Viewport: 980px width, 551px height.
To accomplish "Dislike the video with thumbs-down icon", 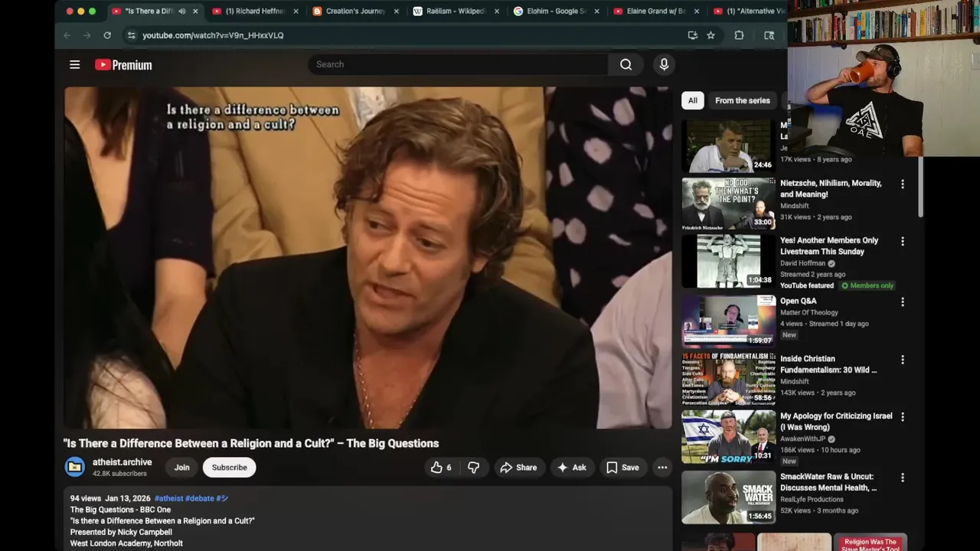I will (x=474, y=468).
